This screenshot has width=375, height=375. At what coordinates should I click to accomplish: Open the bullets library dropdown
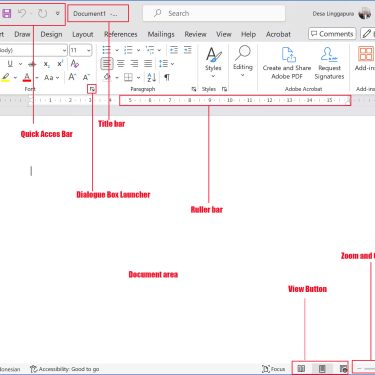tap(117, 51)
